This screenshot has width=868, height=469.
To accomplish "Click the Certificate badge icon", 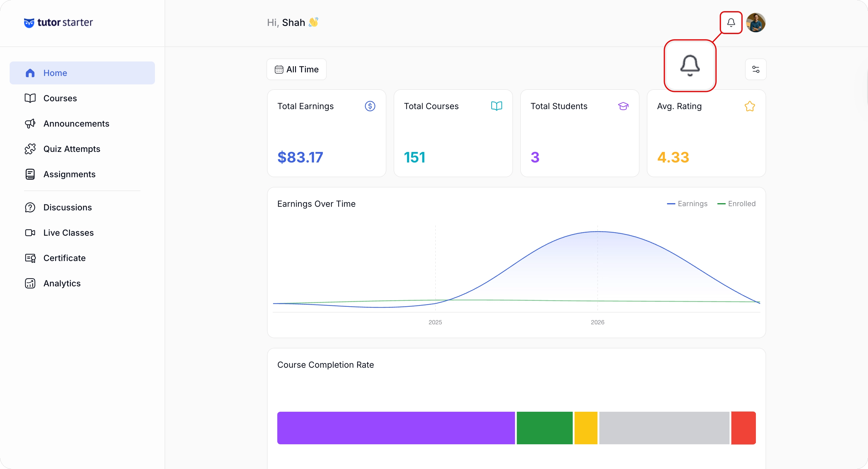I will point(30,258).
